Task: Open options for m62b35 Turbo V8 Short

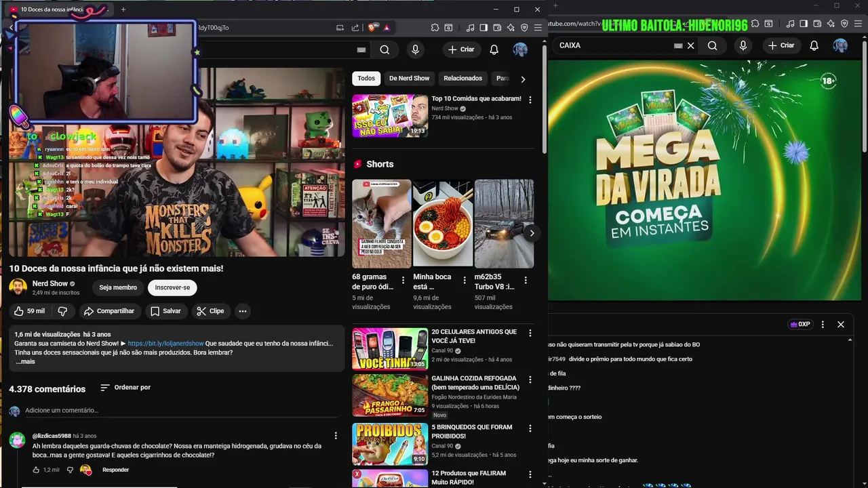Action: (526, 280)
